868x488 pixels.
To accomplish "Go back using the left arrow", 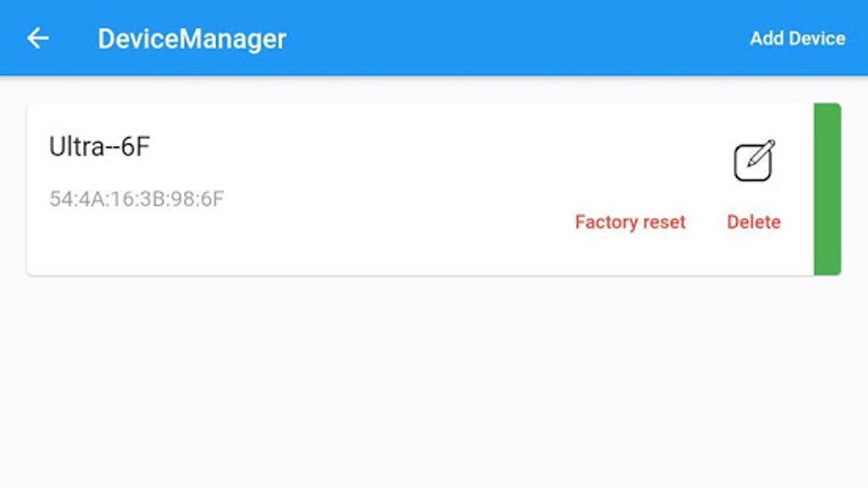I will click(37, 38).
